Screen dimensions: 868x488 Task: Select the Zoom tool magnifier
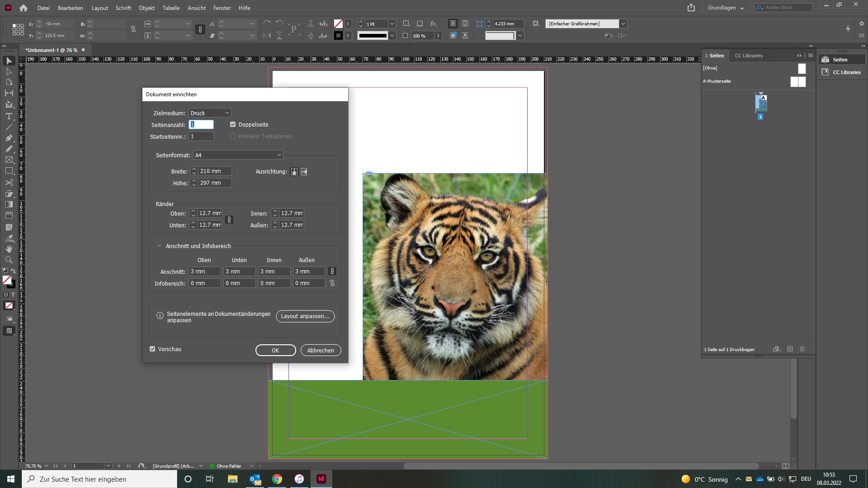(9, 260)
